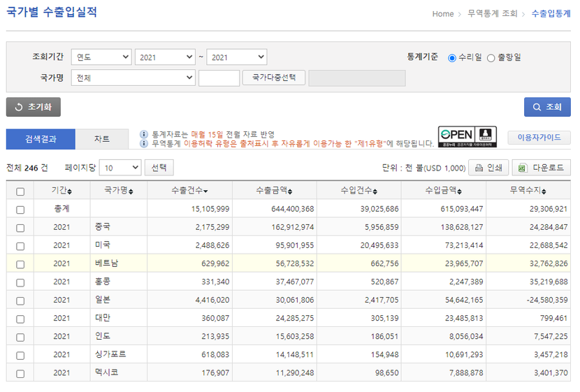This screenshot has height=392, width=580.
Task: Check the 미국 row checkbox
Action: [20, 246]
